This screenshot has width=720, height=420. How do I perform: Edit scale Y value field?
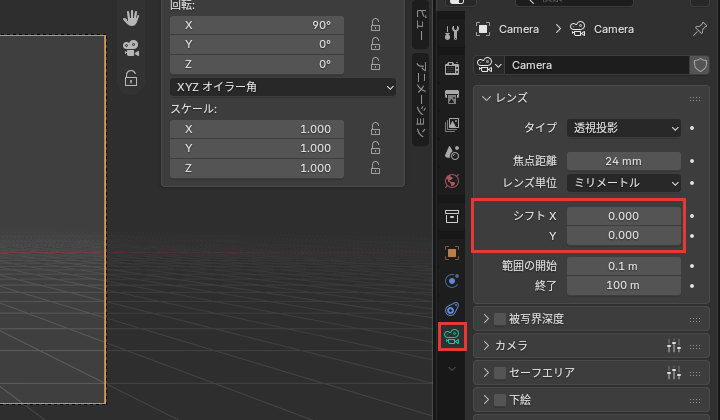point(257,148)
